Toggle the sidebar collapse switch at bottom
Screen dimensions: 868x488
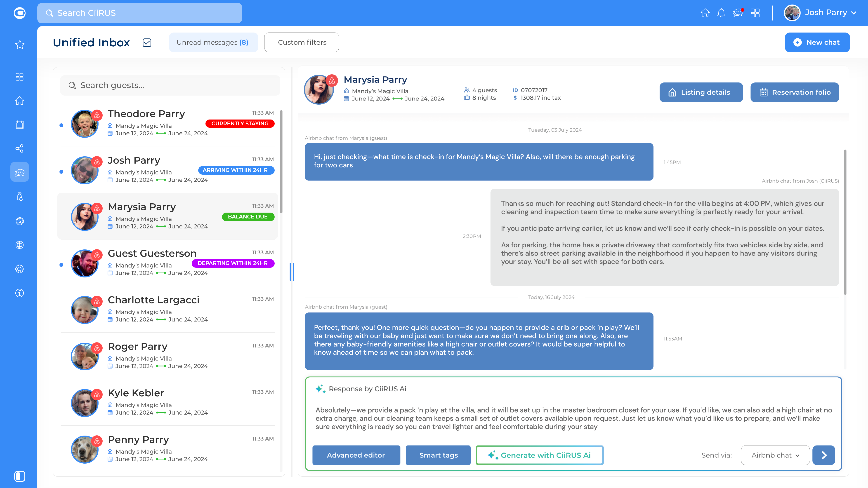pyautogui.click(x=20, y=476)
